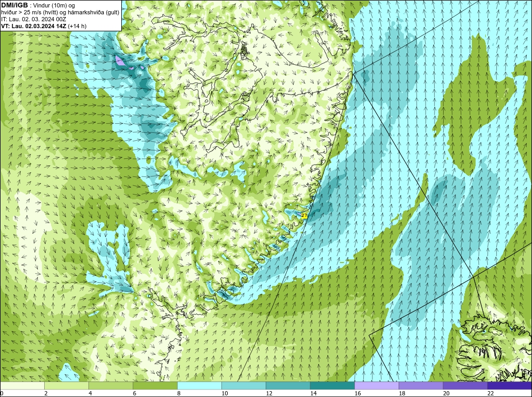Click the legend tick label '20'
Screen dimensions: 532x397
click(x=446, y=393)
